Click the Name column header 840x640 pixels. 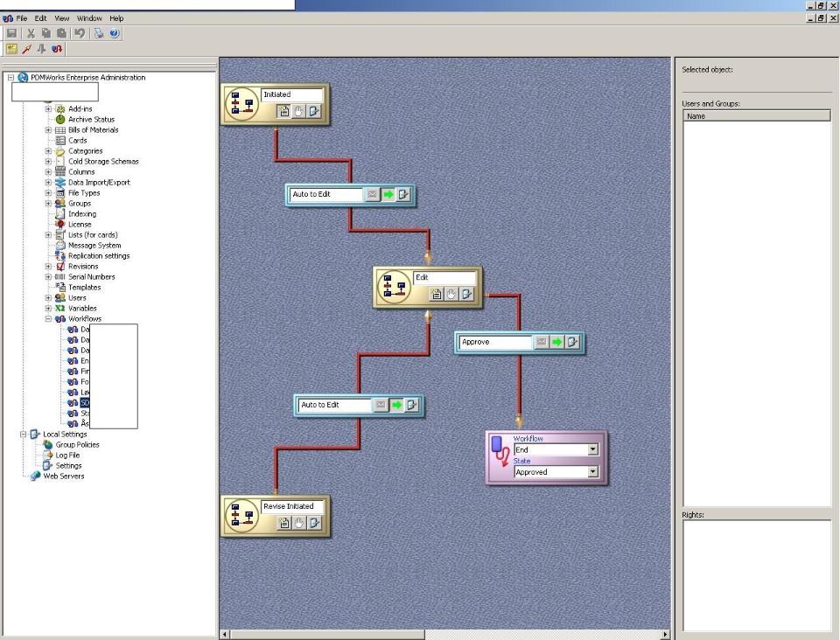756,116
